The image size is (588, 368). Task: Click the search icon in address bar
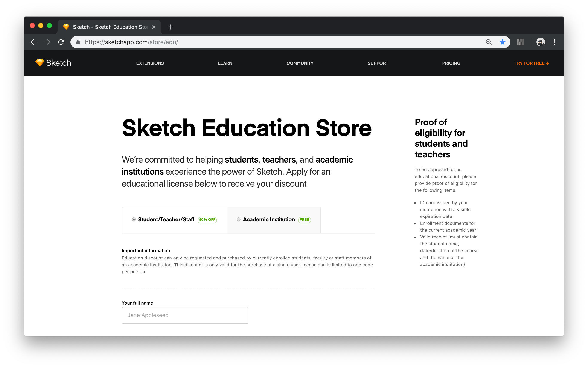pyautogui.click(x=488, y=42)
